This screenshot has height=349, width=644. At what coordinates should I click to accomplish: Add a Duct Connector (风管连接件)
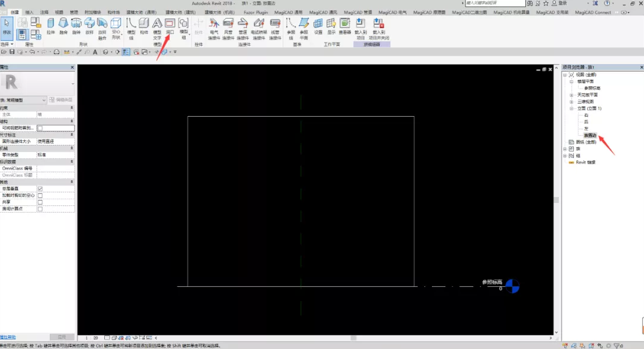(x=228, y=28)
